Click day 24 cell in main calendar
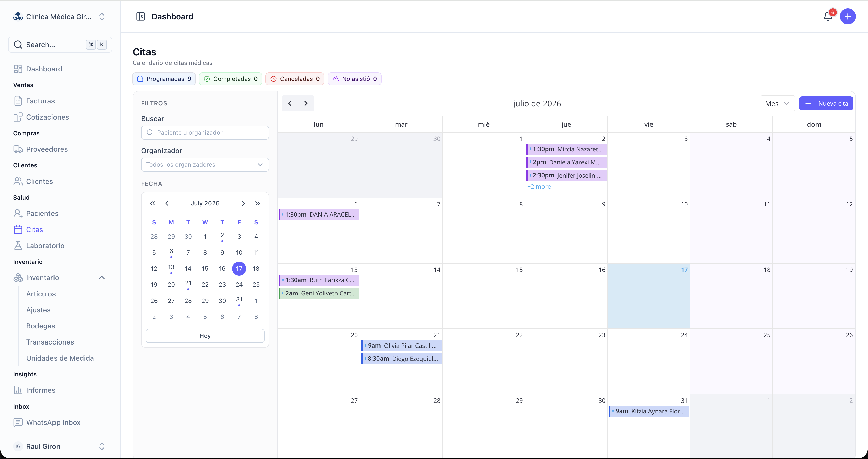This screenshot has width=868, height=459. click(x=649, y=362)
